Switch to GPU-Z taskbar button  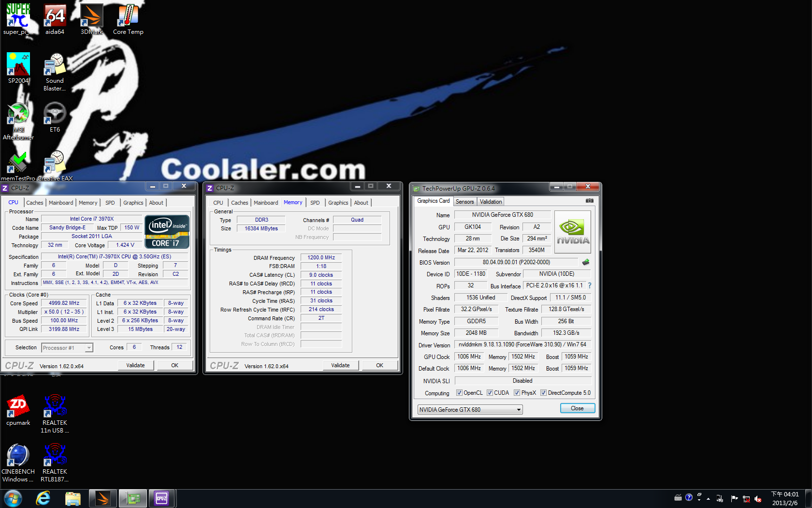132,498
